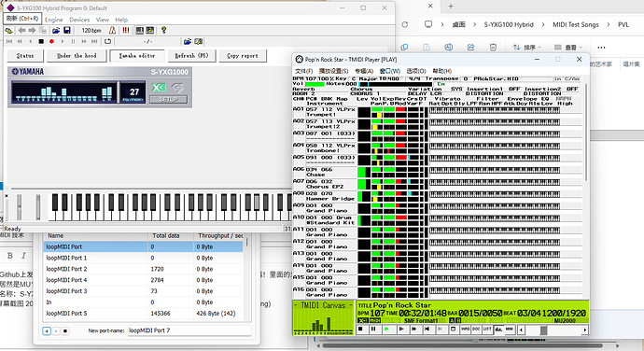Open the 排序 sort dropdown in Explorer
The image size is (644, 351).
point(527,48)
